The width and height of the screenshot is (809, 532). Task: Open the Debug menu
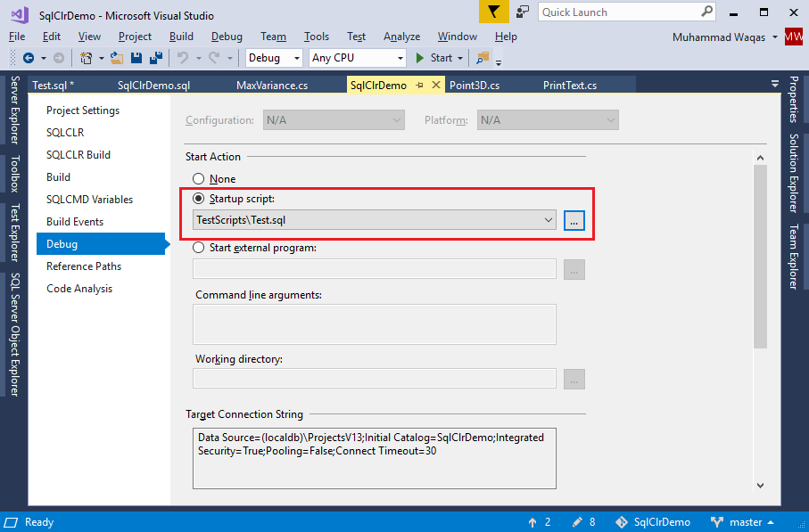click(x=227, y=37)
